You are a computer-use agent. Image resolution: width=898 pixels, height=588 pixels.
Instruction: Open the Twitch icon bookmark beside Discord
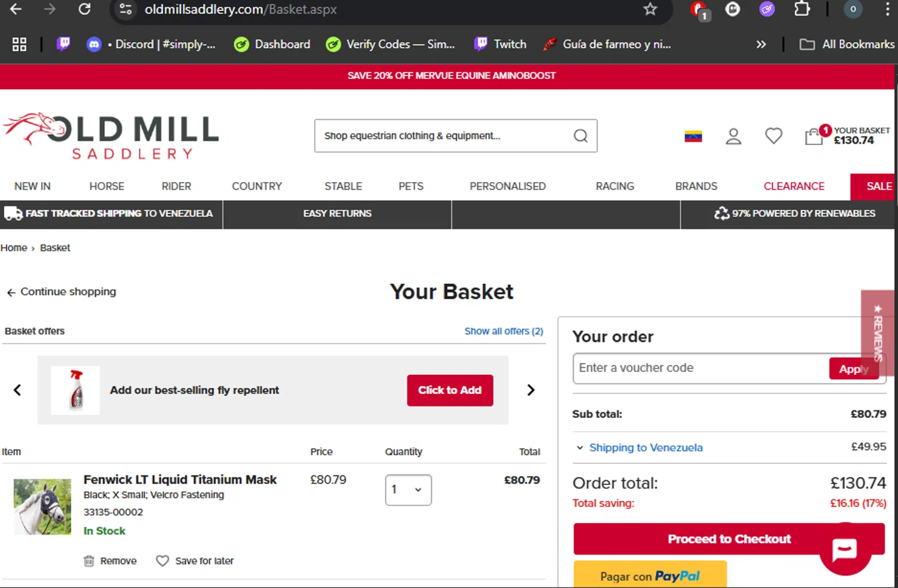pyautogui.click(x=63, y=44)
